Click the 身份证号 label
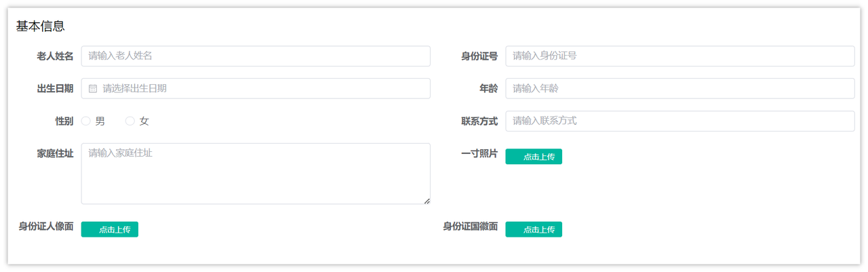This screenshot has height=272, width=868. coord(479,56)
